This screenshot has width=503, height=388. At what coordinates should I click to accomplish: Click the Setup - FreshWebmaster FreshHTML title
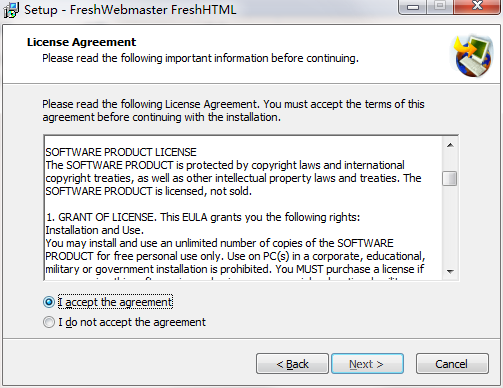click(130, 10)
